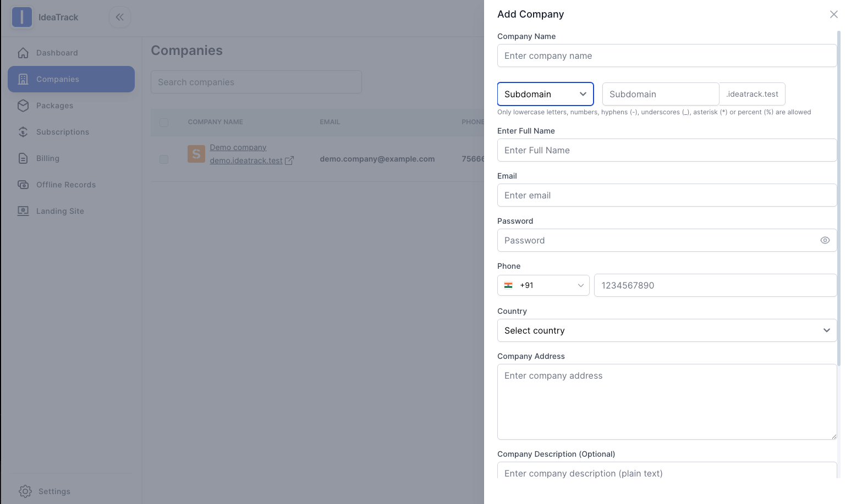
Task: Click the Billing document icon
Action: pos(23,158)
